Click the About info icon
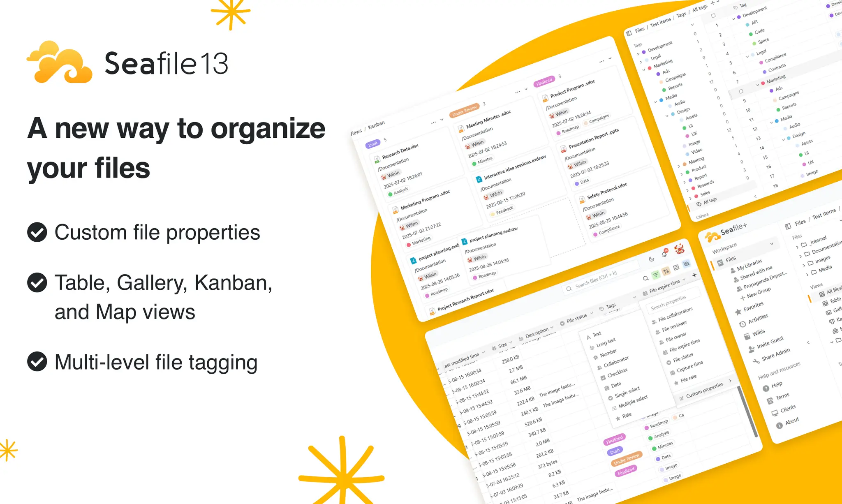 click(x=779, y=425)
